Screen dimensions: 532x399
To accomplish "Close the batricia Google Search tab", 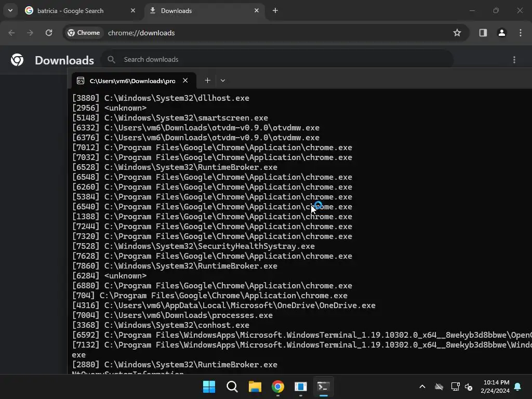I will [133, 10].
